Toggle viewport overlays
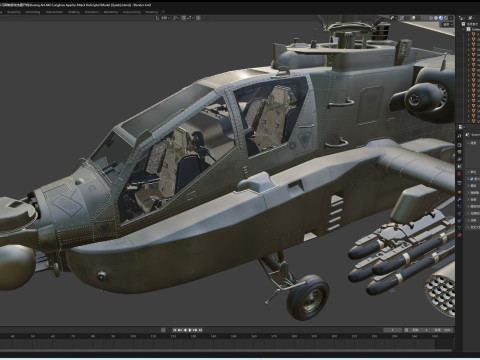 [413, 18]
